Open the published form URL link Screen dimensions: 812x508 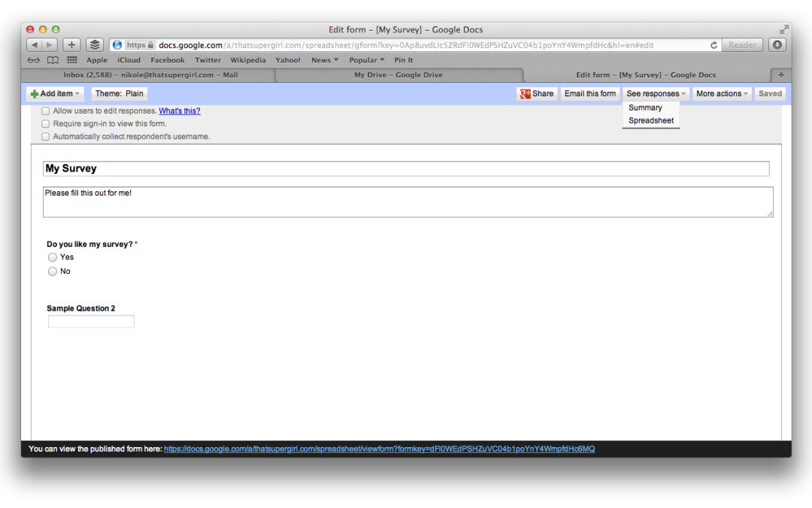click(379, 449)
